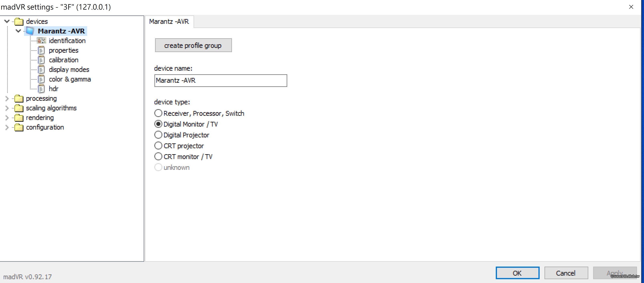Click the Marantz -AVR monitor icon
644x283 pixels.
pos(30,31)
